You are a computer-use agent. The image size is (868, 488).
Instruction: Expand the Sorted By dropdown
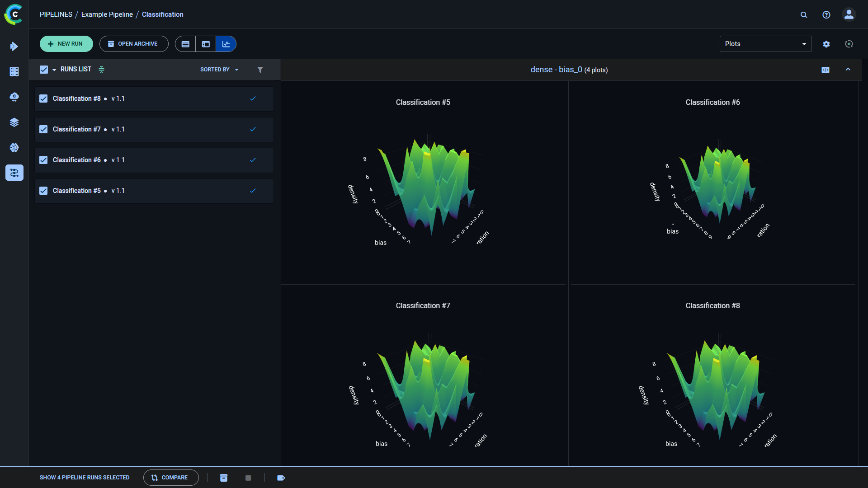pyautogui.click(x=219, y=70)
